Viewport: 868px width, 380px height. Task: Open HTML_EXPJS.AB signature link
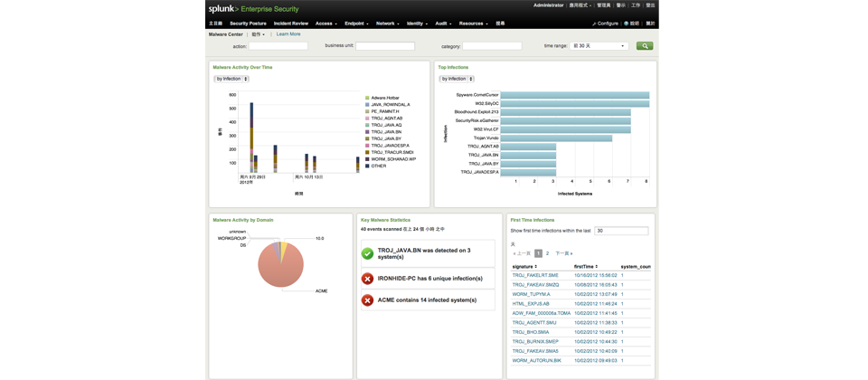[531, 304]
